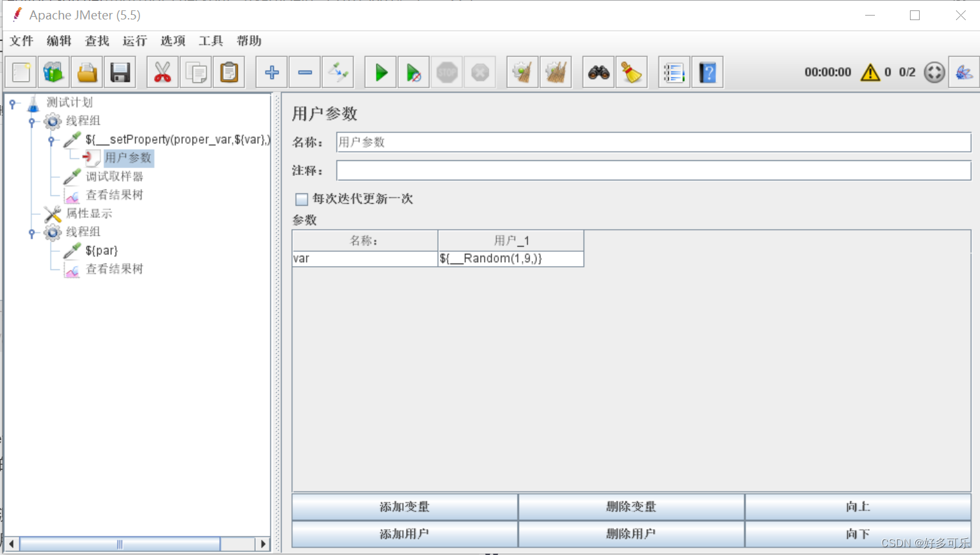
Task: Click the var table cell
Action: (x=365, y=258)
